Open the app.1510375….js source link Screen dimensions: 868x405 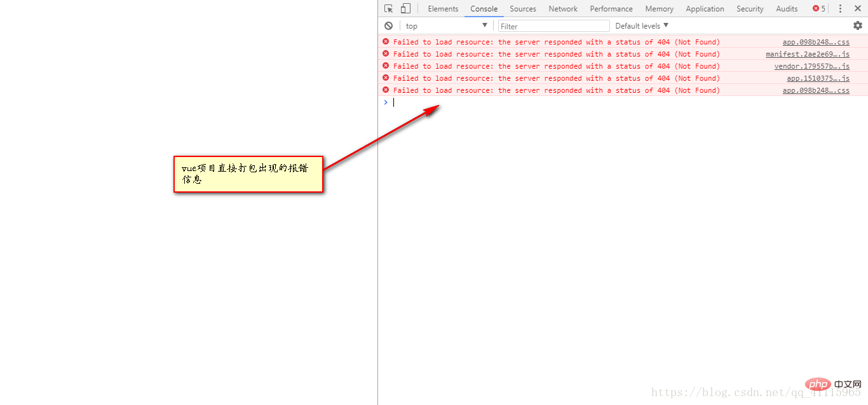(x=818, y=78)
